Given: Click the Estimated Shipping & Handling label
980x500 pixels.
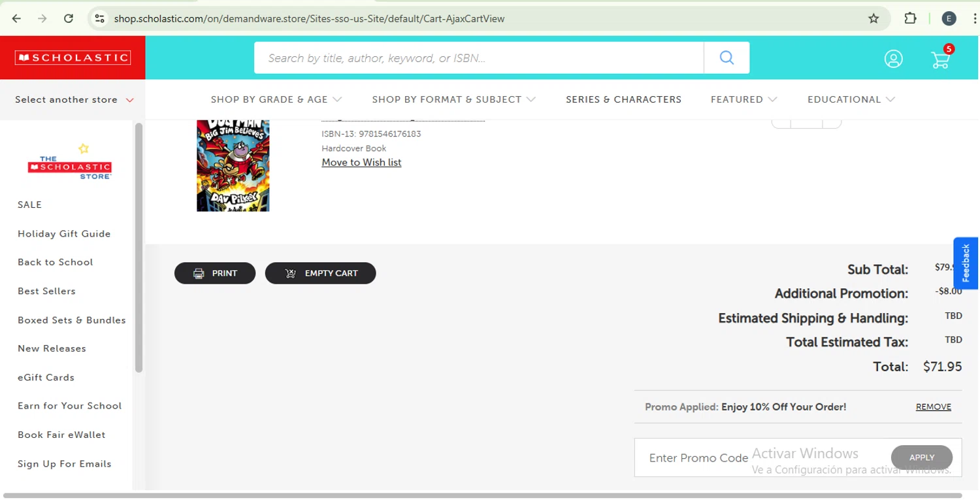Looking at the screenshot, I should 813,318.
